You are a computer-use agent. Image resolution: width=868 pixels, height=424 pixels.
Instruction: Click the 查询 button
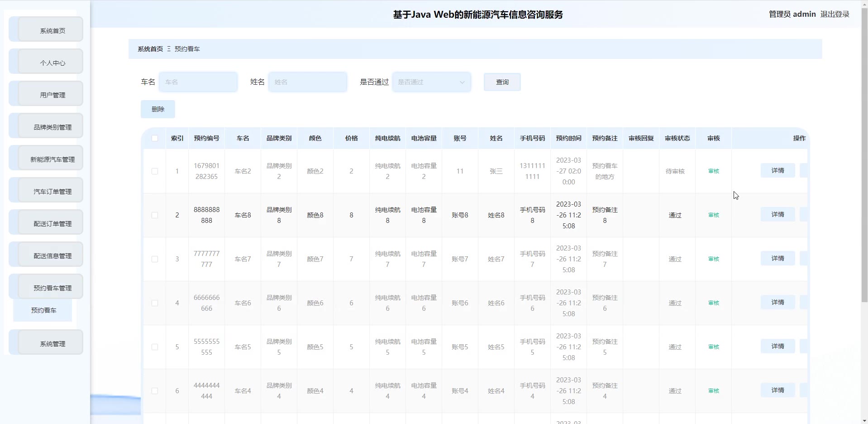pos(502,82)
